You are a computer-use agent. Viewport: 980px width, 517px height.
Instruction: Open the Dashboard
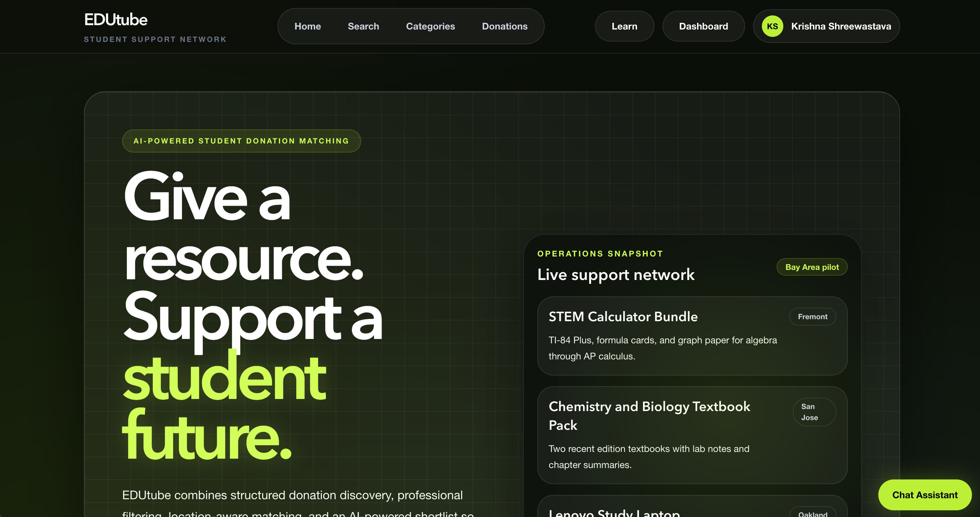click(703, 26)
